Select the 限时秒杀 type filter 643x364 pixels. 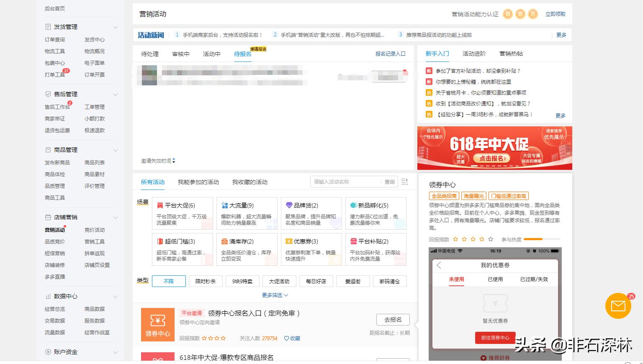[x=206, y=281]
